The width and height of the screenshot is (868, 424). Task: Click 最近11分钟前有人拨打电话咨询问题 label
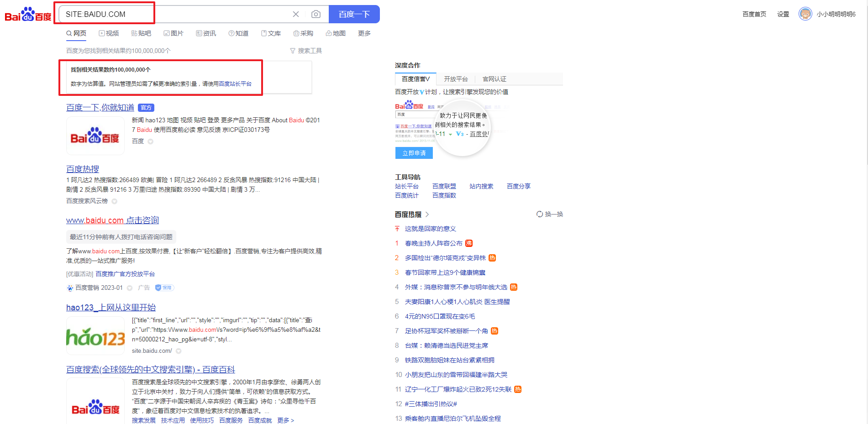(121, 237)
